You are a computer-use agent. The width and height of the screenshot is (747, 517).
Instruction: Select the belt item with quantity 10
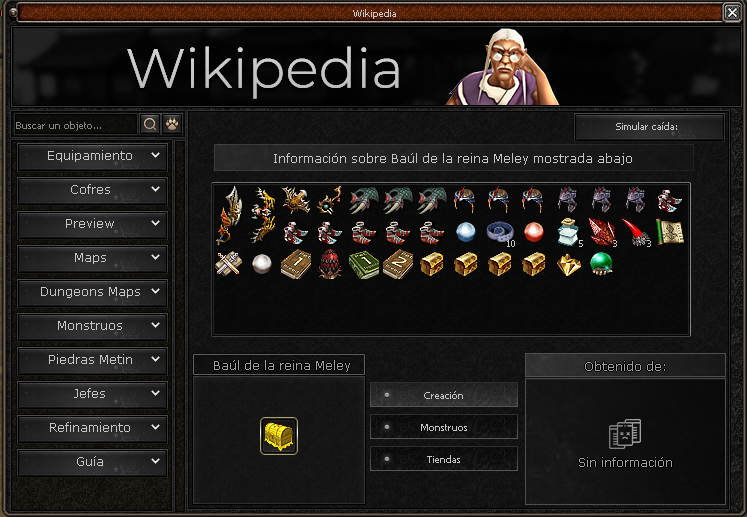tap(500, 233)
